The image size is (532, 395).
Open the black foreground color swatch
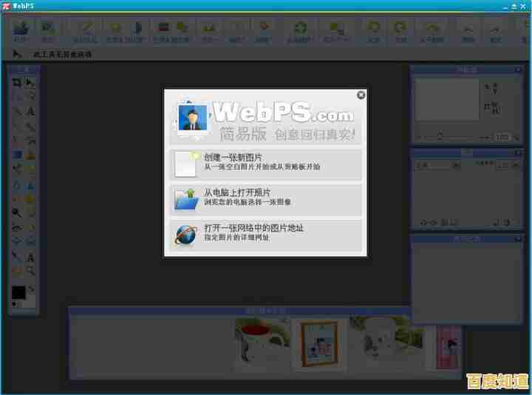coord(18,294)
